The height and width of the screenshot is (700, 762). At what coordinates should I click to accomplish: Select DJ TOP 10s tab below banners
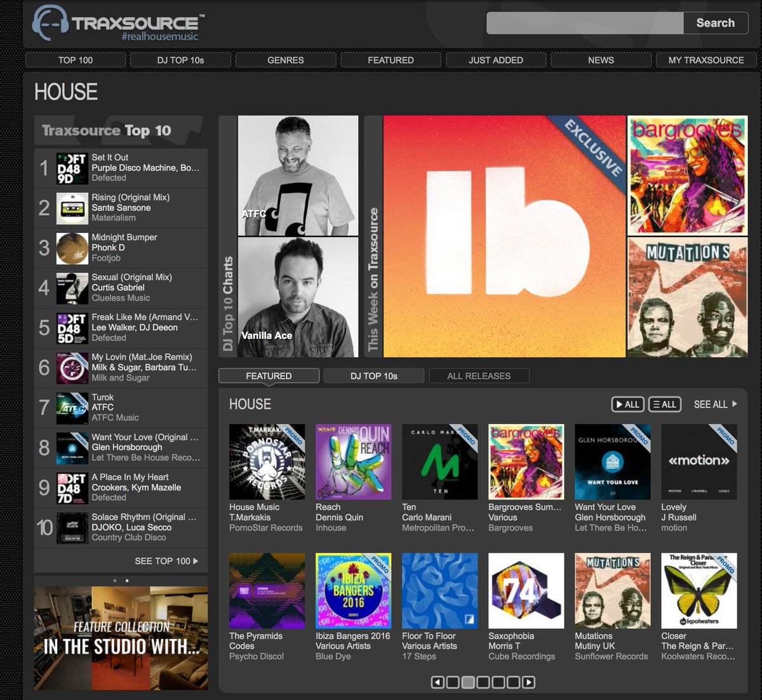(374, 376)
